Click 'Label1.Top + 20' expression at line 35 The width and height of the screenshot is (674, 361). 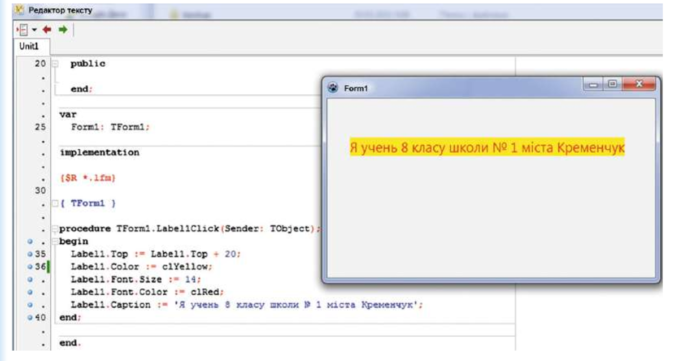(x=193, y=254)
